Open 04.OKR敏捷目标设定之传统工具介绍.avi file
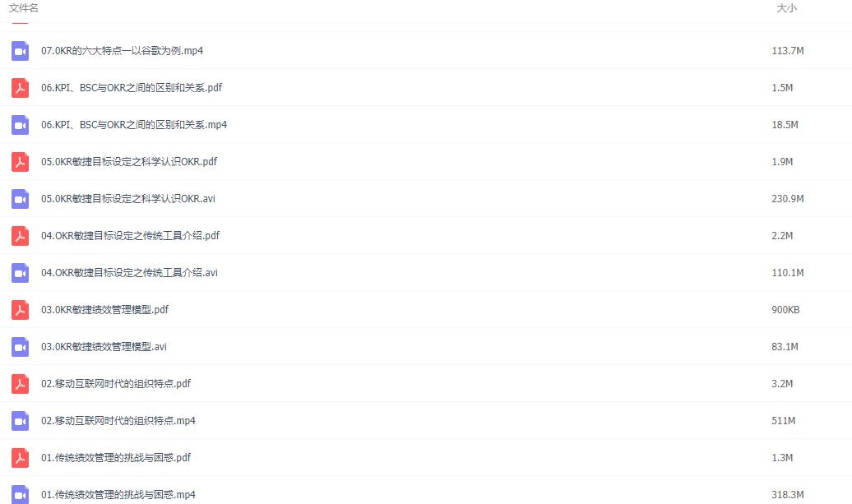Screen dimensions: 852x504 (x=129, y=273)
